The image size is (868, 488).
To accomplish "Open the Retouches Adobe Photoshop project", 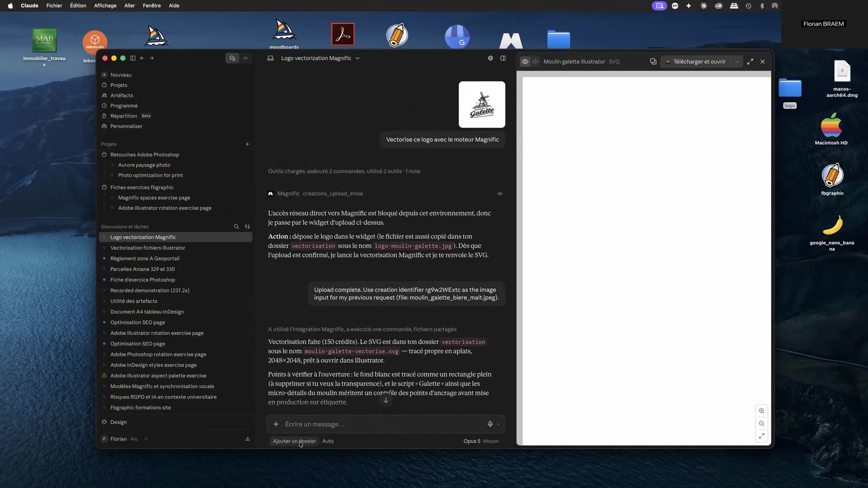I will (176, 155).
